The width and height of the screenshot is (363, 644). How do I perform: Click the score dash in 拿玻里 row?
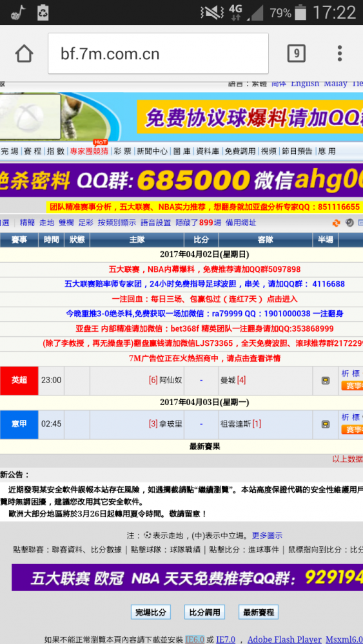[201, 424]
